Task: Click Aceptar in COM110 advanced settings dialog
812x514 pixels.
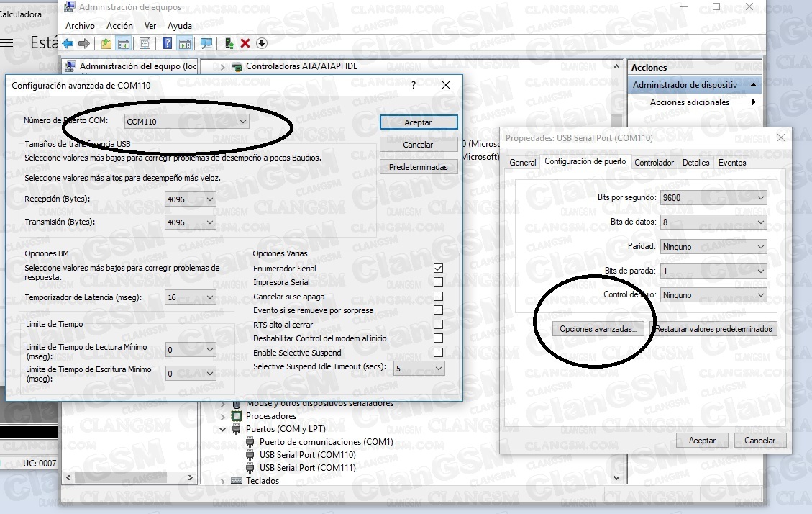Action: click(x=419, y=122)
